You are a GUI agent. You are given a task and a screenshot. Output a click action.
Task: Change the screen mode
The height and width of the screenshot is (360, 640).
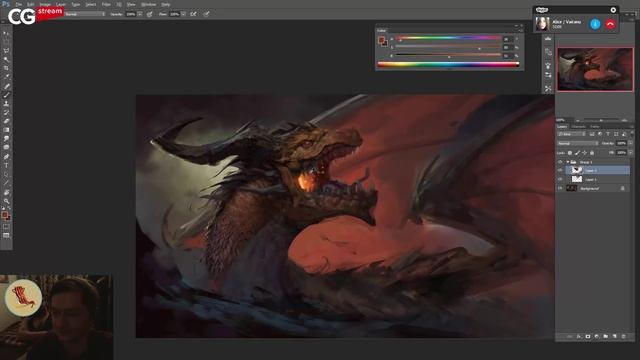[x=6, y=236]
